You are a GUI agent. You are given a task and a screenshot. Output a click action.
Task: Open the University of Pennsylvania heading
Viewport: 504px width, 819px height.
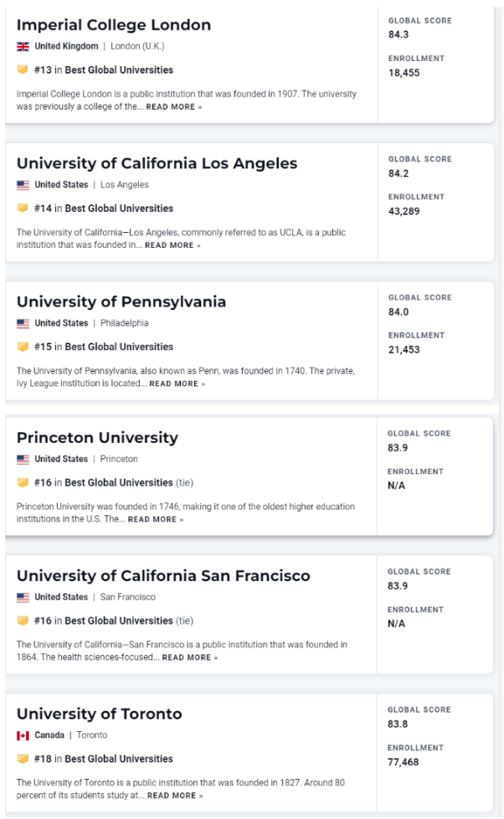(121, 301)
